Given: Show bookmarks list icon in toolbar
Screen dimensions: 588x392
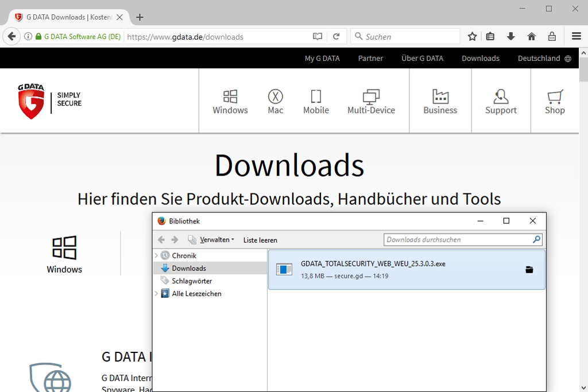Looking at the screenshot, I should 490,36.
